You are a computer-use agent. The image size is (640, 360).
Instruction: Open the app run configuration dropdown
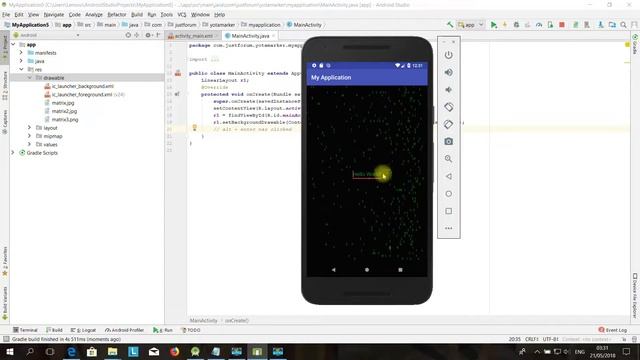click(x=471, y=25)
